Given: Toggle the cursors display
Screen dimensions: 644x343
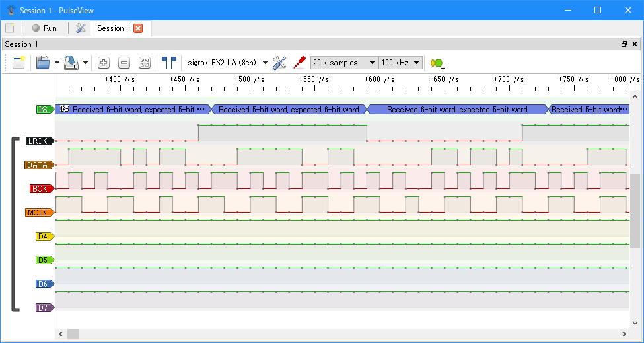Looking at the screenshot, I should pos(169,63).
